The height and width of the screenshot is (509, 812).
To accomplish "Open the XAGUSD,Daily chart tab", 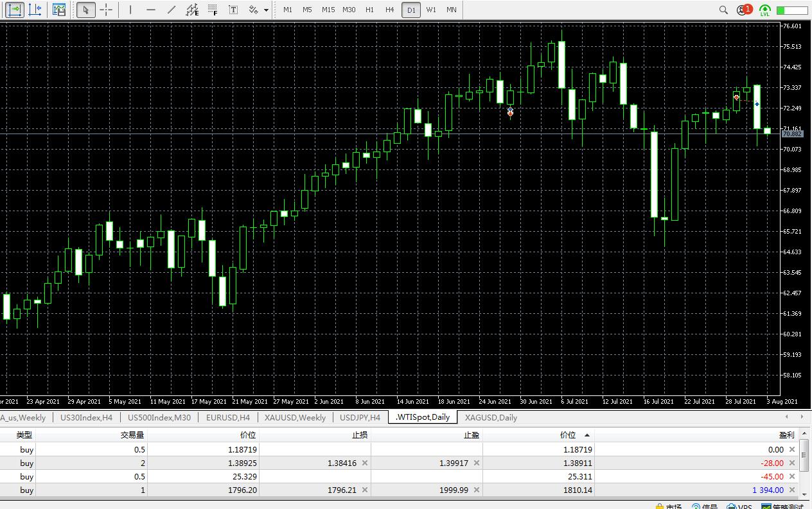I will [491, 417].
